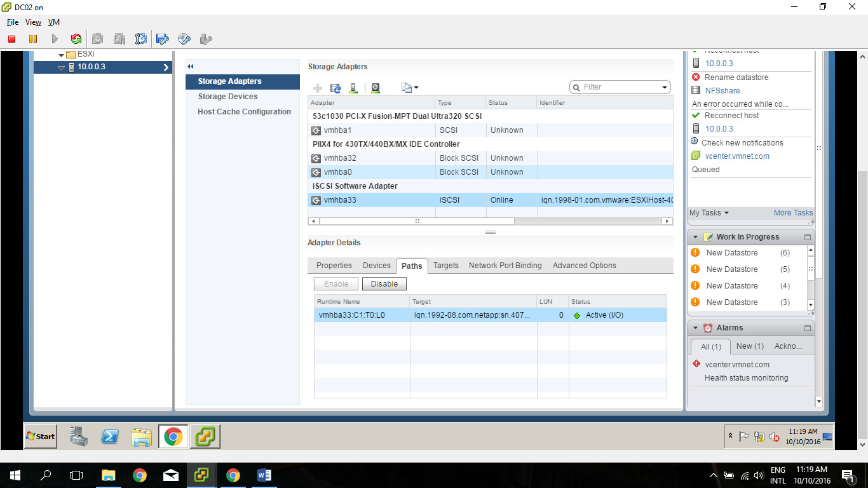Open the Filter dropdown arrow
Screen dimensions: 868x488
click(x=665, y=87)
